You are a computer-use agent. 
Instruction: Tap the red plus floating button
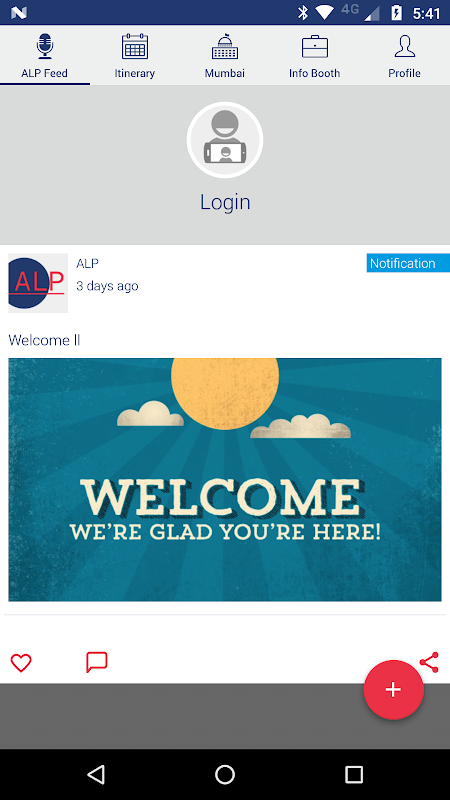pyautogui.click(x=393, y=690)
